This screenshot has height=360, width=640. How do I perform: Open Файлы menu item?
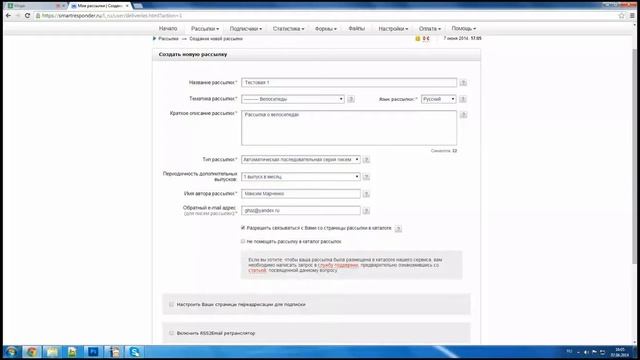pyautogui.click(x=357, y=29)
